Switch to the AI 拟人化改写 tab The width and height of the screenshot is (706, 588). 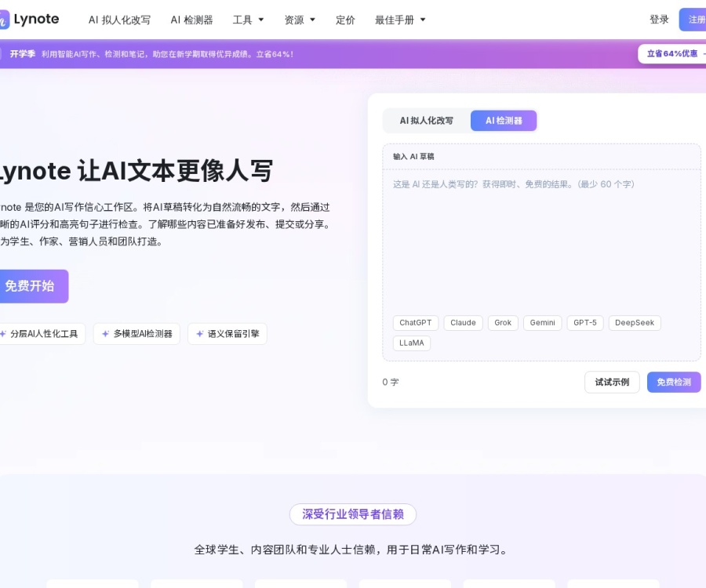[427, 121]
